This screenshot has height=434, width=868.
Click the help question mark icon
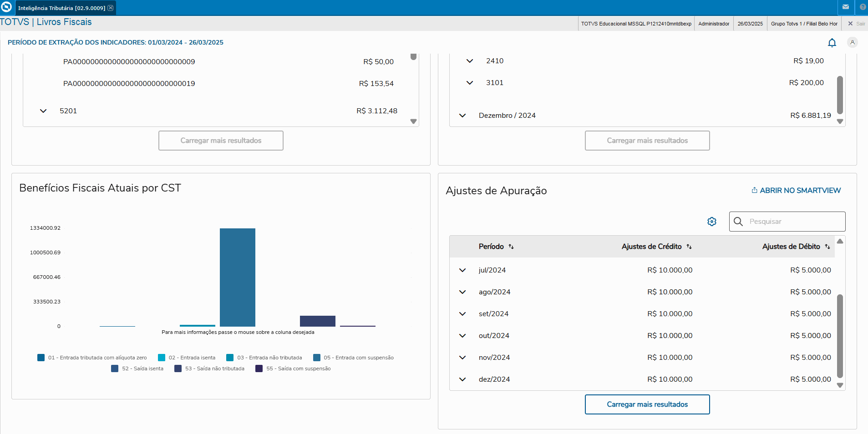863,7
